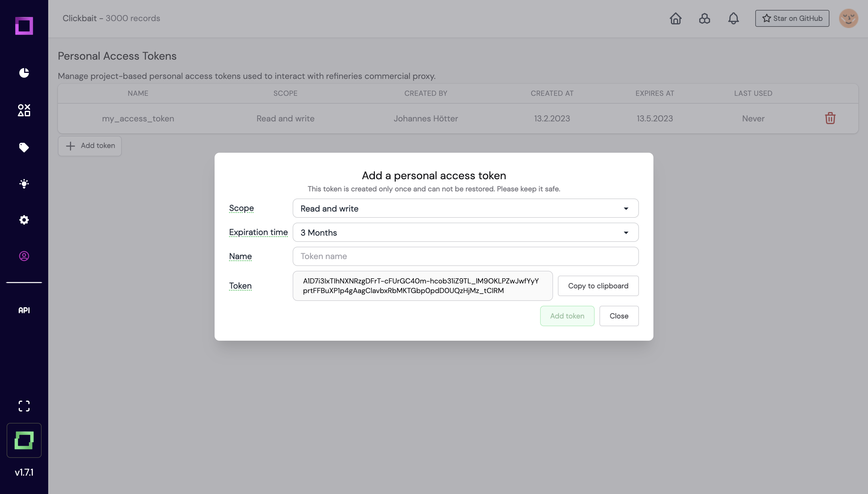This screenshot has height=494, width=868.
Task: Expand the Expiration time dropdown
Action: click(465, 233)
